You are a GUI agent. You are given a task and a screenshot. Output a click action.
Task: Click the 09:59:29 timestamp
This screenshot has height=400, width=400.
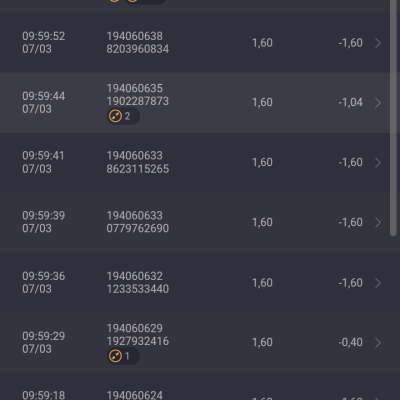(44, 336)
